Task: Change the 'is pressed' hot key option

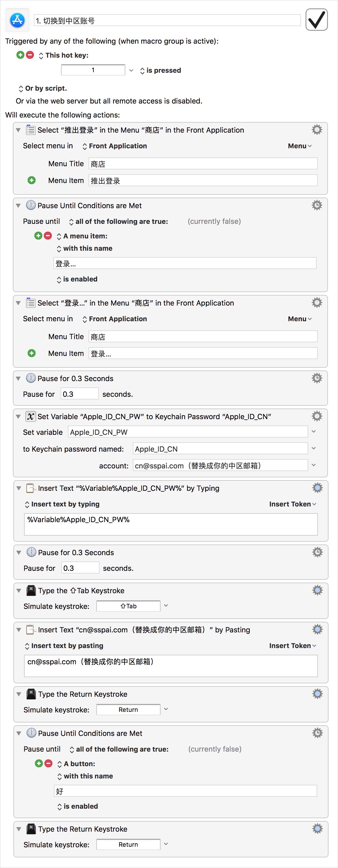Action: 160,71
